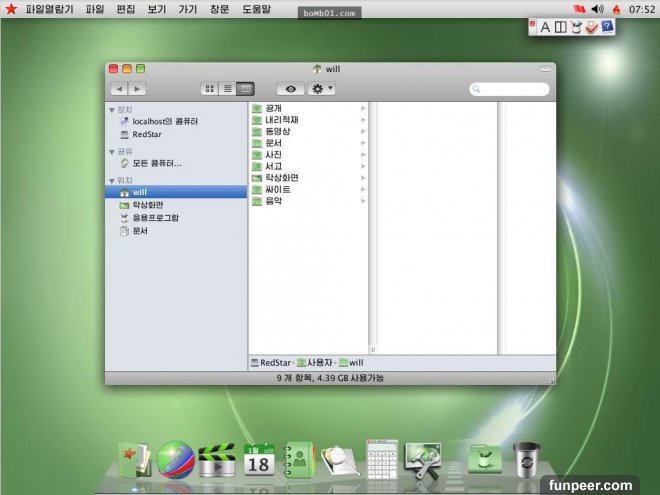Open the 편집 menu in menu bar
This screenshot has height=495, width=660.
tap(126, 9)
